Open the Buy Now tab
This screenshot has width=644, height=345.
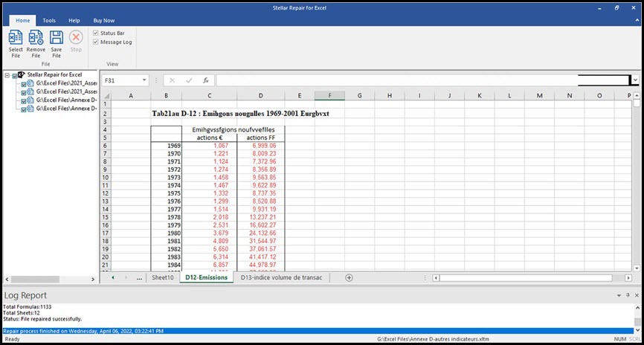click(x=104, y=21)
